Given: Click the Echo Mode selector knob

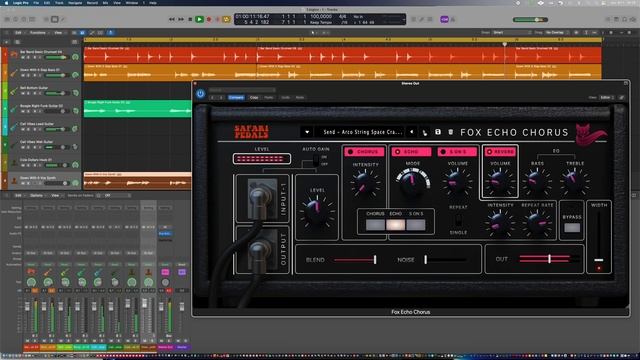Looking at the screenshot, I should (x=412, y=182).
